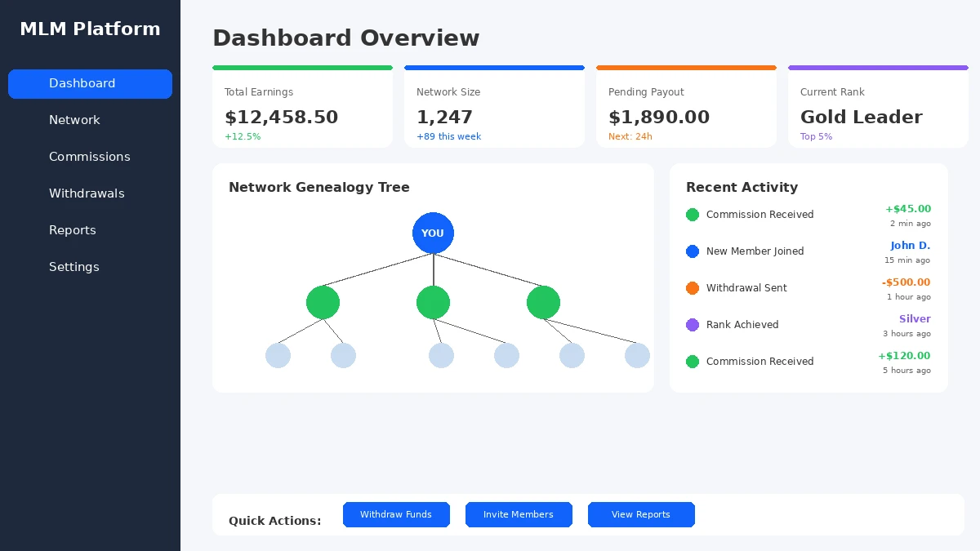The width and height of the screenshot is (980, 551).
Task: Click the rightmost green downline node
Action: (x=543, y=302)
